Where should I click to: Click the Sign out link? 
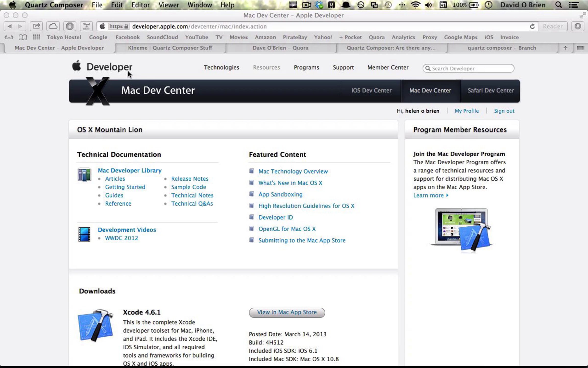[504, 111]
